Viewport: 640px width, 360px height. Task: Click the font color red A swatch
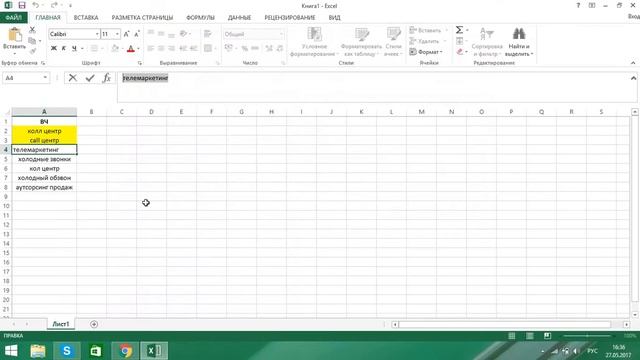point(131,49)
